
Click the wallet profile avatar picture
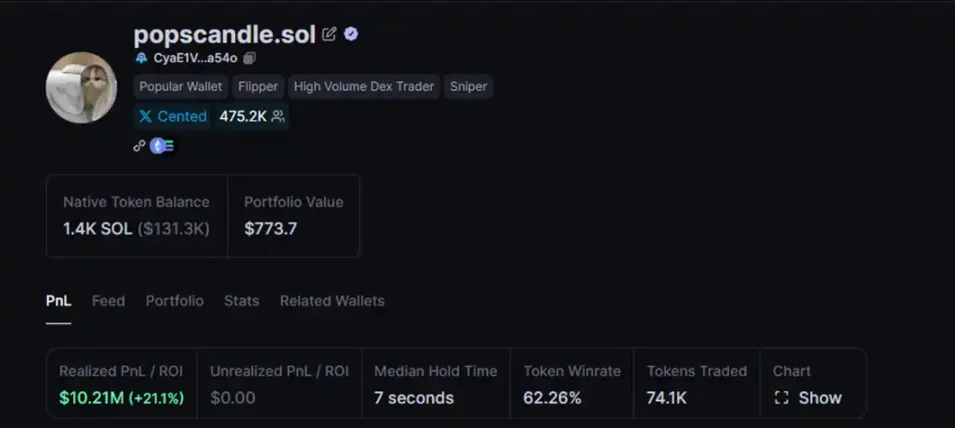[81, 87]
